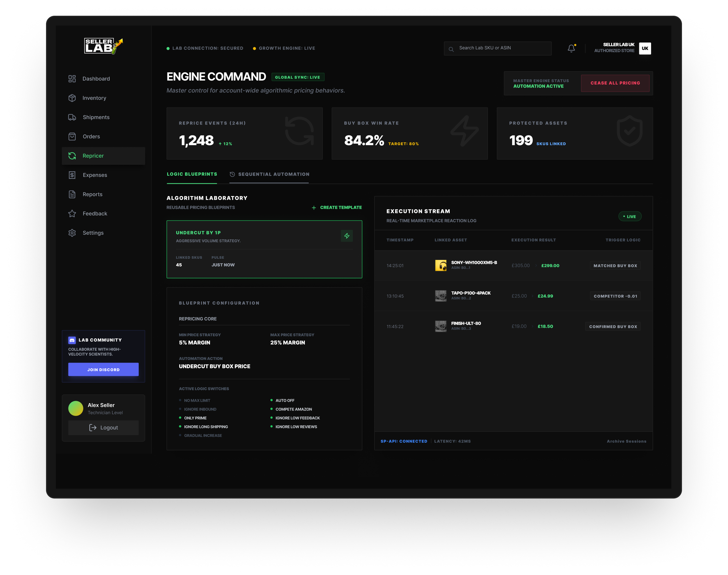728x575 pixels.
Task: Switch to the Sequential Automation tab
Action: pyautogui.click(x=274, y=174)
